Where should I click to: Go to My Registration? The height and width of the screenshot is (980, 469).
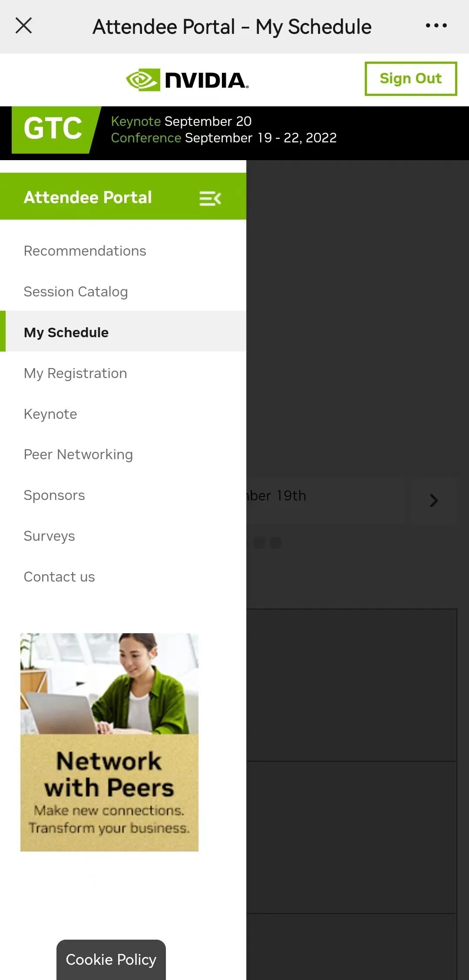(75, 373)
